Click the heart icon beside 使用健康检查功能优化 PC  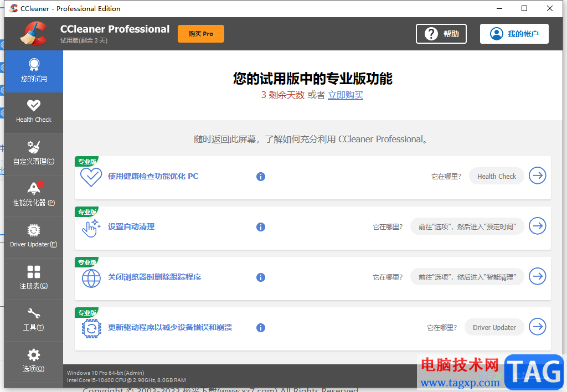(x=91, y=177)
